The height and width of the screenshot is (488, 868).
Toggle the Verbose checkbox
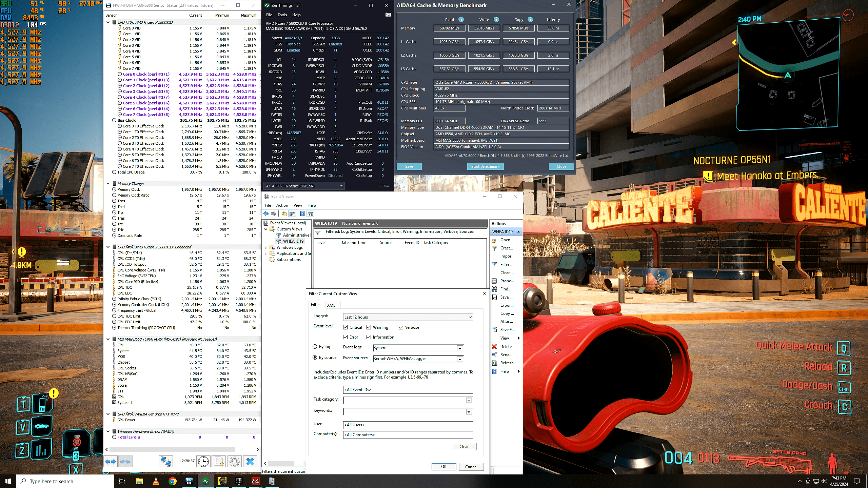tap(401, 327)
